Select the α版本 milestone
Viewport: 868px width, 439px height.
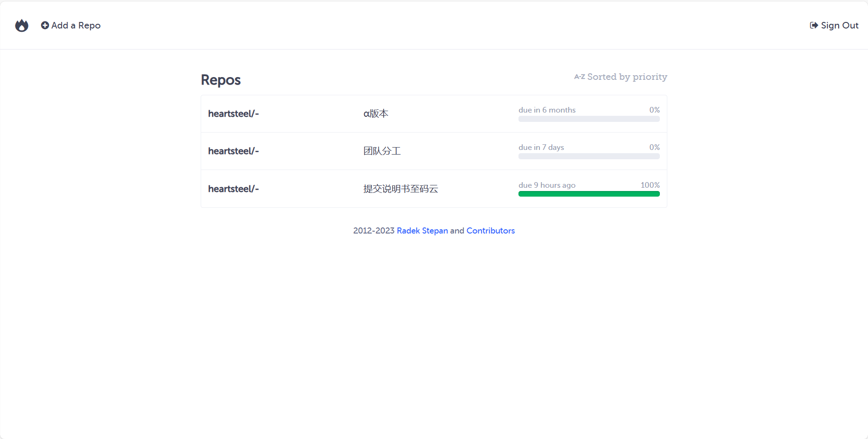376,113
